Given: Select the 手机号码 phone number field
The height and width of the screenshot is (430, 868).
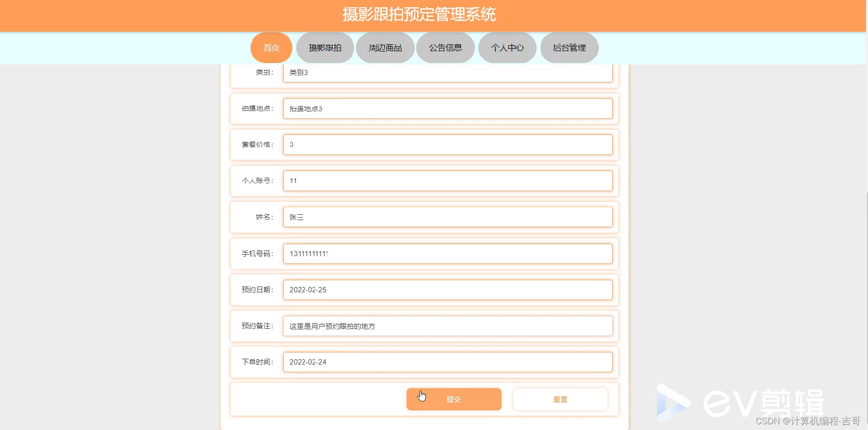Looking at the screenshot, I should coord(447,253).
